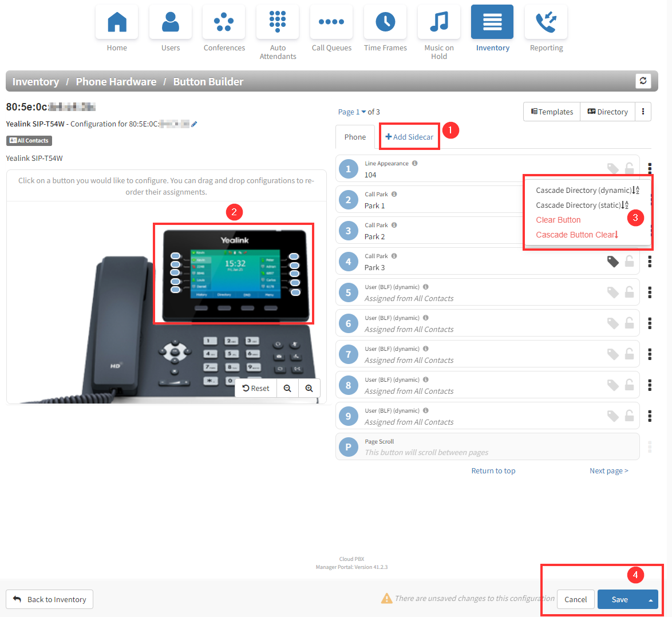This screenshot has width=672, height=617.
Task: Select Cascade Button Clear from the menu
Action: click(x=577, y=235)
